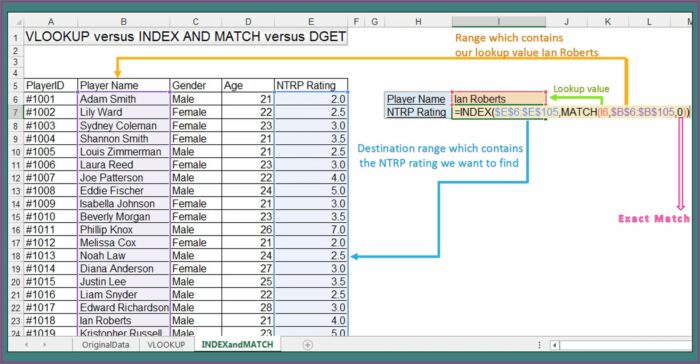Select column J header

[x=567, y=21]
